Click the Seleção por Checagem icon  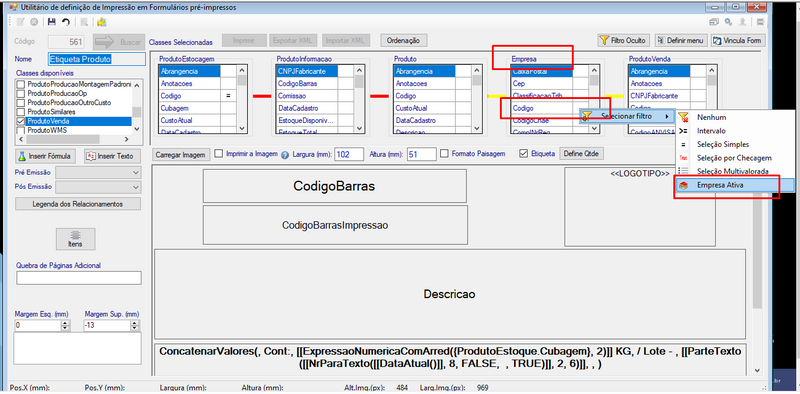pos(683,158)
